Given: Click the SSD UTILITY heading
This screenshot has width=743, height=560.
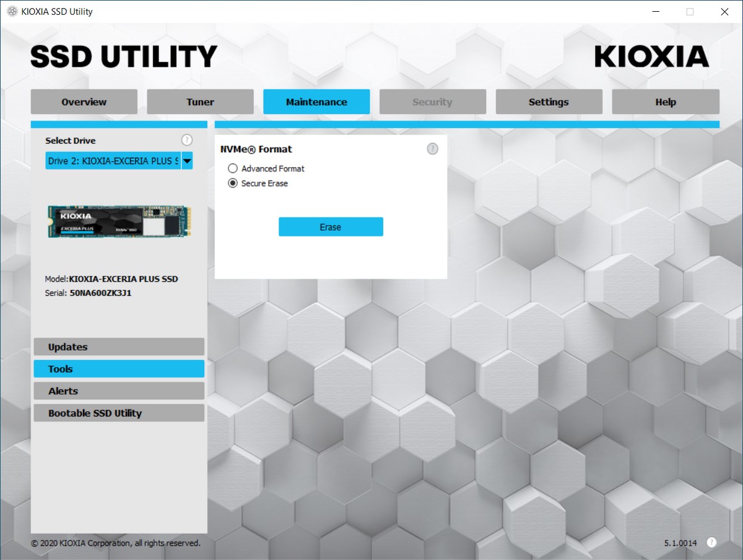Looking at the screenshot, I should (124, 56).
